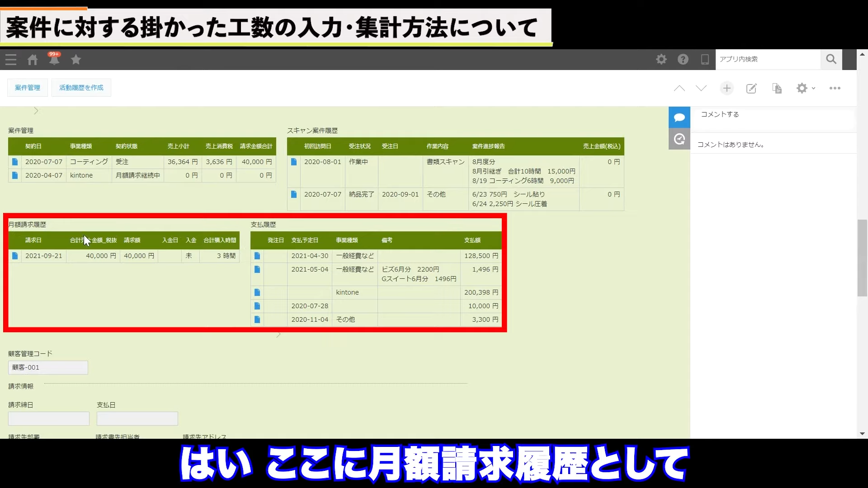Viewport: 868px width, 488px height.
Task: Duplicate the record using copy icon
Action: 777,88
